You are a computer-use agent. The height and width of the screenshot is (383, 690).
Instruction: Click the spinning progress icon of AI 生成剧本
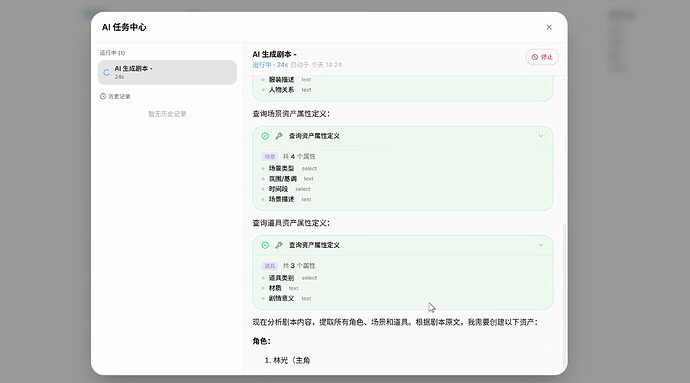(x=106, y=73)
